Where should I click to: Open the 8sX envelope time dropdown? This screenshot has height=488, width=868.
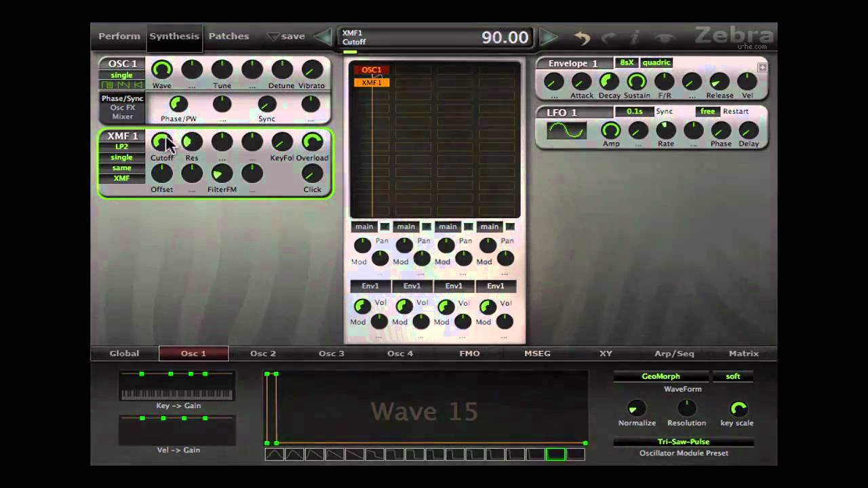627,62
